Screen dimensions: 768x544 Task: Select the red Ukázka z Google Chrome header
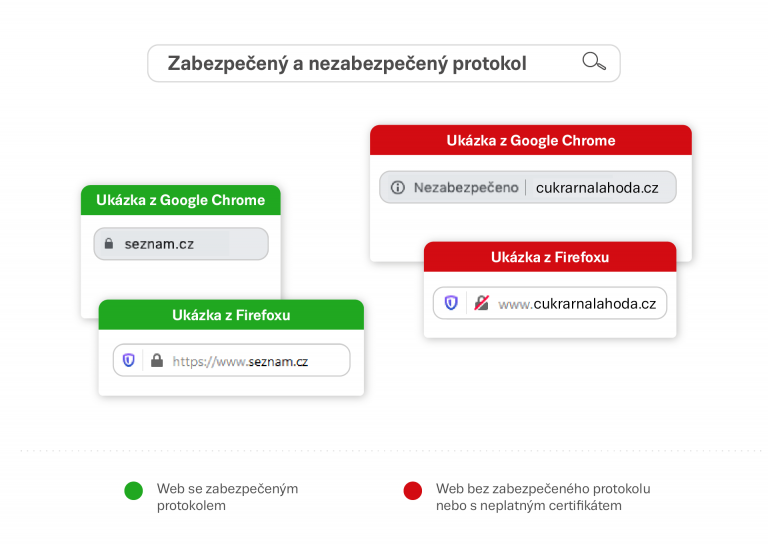point(531,141)
